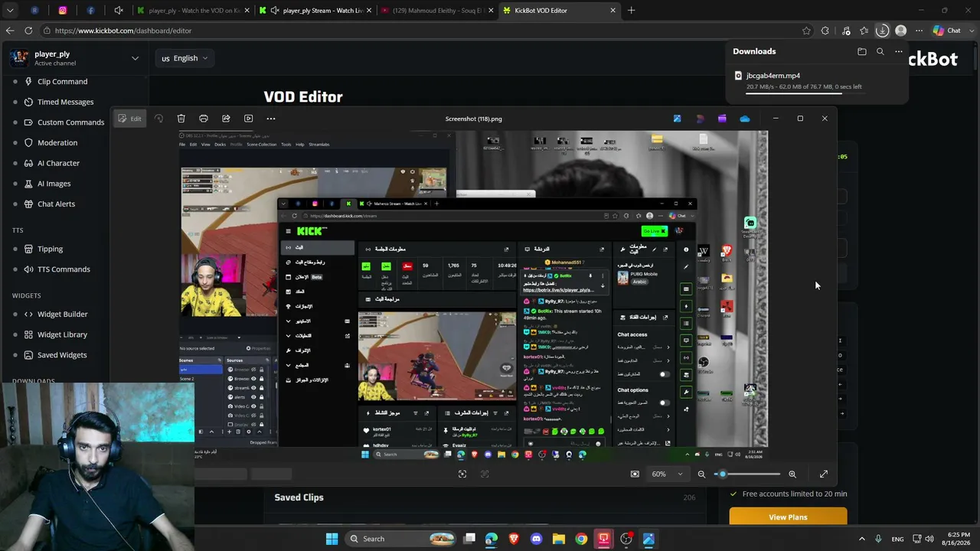Bookmark this page with the star icon
This screenshot has width=980, height=551.
806,31
